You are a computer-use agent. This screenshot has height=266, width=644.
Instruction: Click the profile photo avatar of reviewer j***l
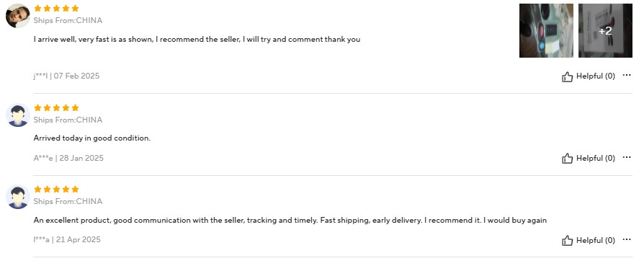(x=18, y=16)
